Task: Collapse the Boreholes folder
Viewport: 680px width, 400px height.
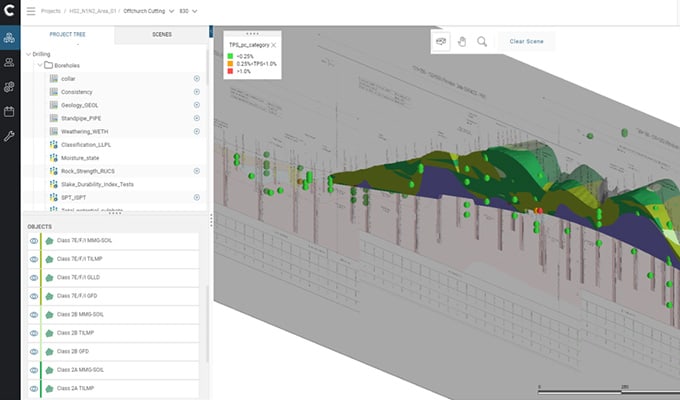Action: click(38, 65)
